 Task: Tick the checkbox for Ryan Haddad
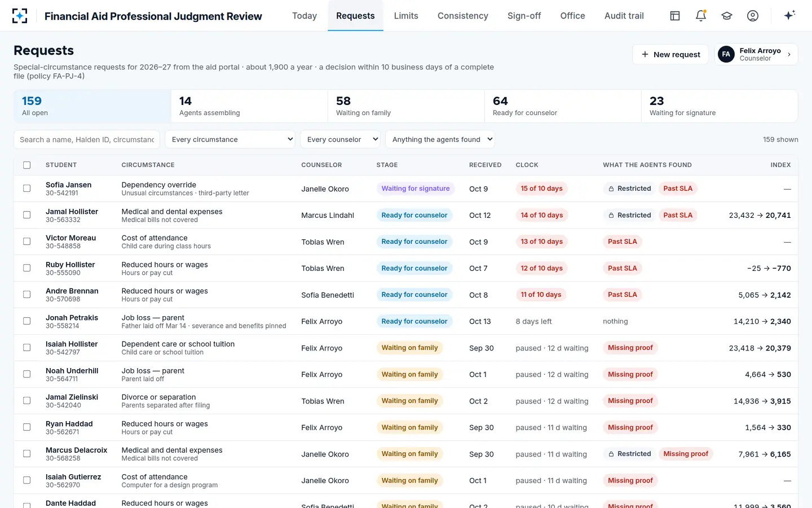(27, 427)
